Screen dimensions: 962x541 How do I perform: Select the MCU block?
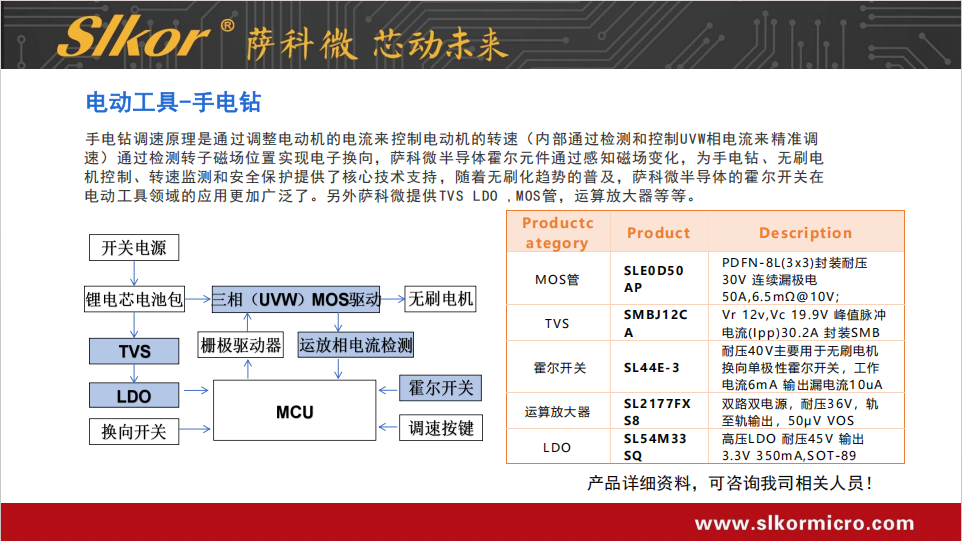[x=294, y=410]
